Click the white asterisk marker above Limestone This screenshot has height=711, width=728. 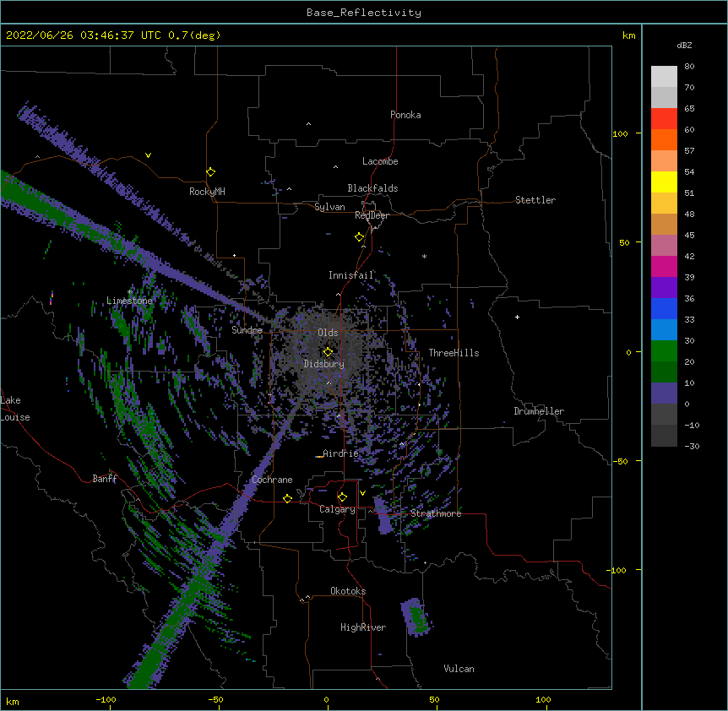tap(130, 291)
